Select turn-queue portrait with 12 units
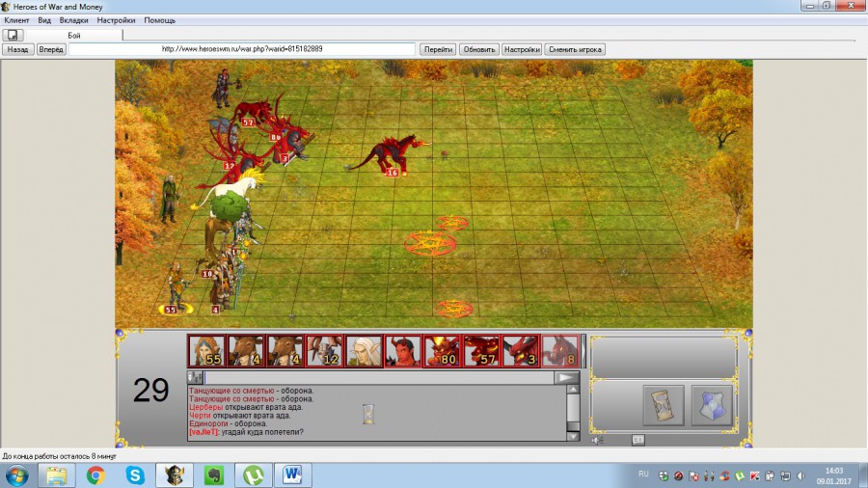The image size is (868, 488). [324, 351]
